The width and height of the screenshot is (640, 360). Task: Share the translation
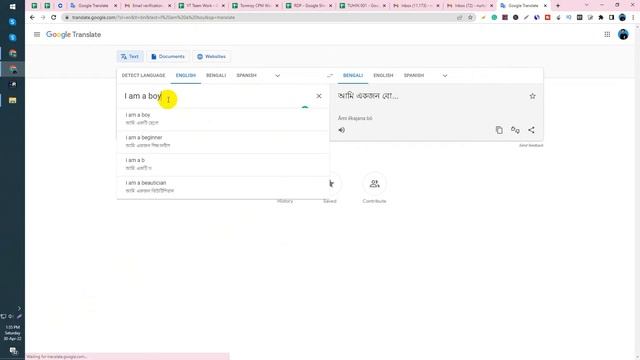(x=531, y=130)
